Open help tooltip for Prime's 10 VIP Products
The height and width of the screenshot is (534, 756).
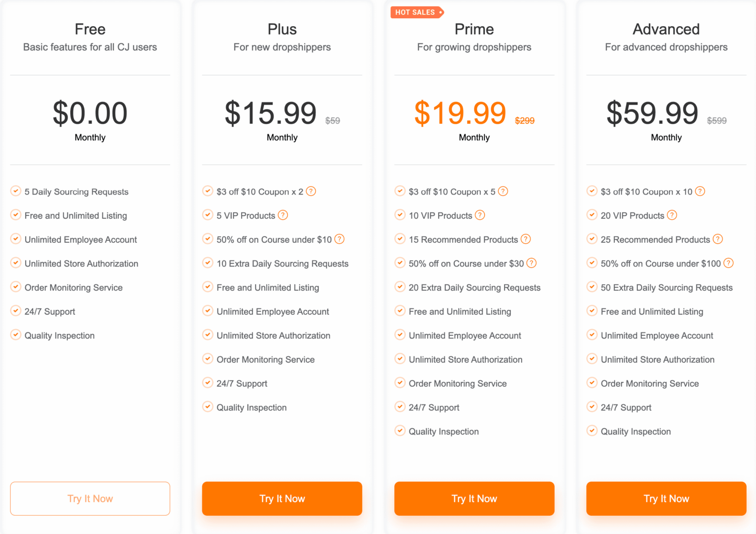(x=480, y=215)
